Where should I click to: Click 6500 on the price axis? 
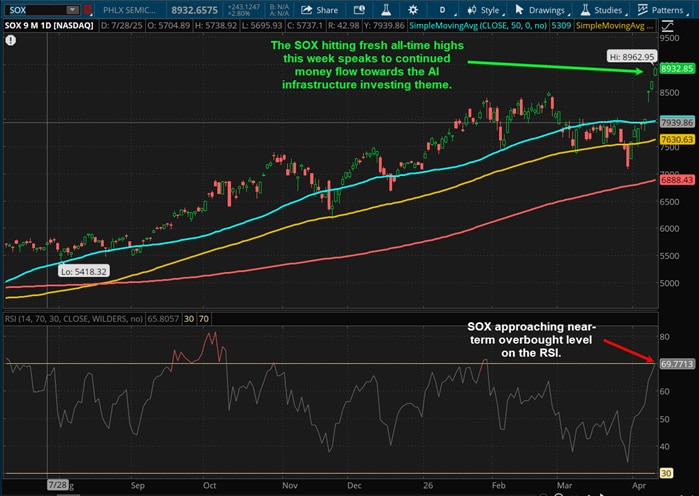pos(670,201)
